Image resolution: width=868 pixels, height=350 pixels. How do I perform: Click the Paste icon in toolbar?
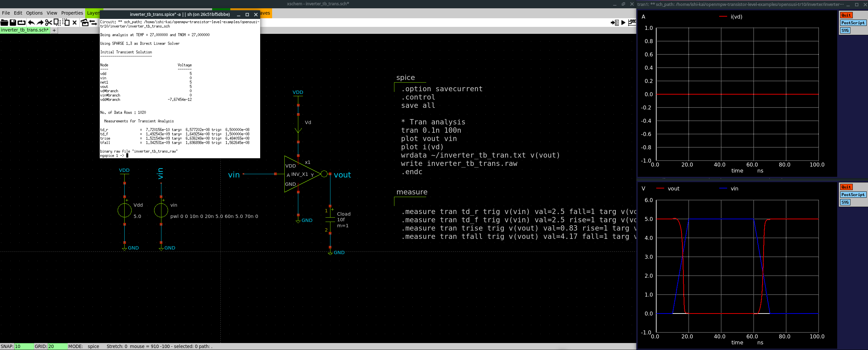66,23
